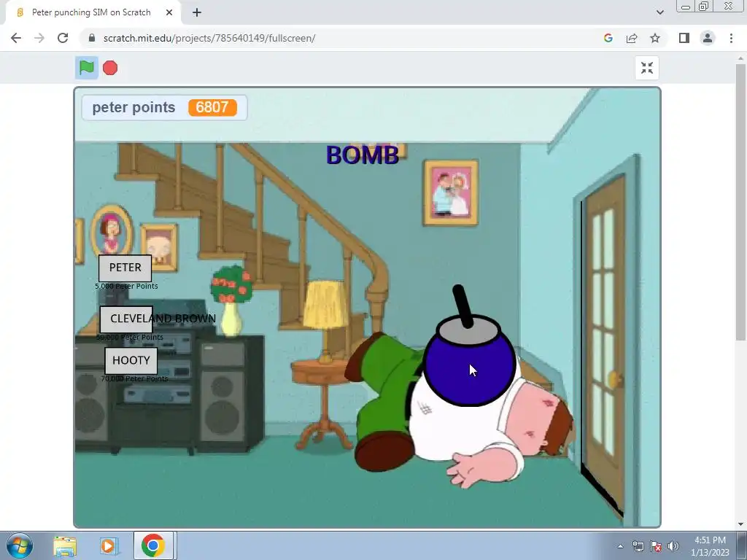Screen dimensions: 747x560
Task: Click the volume speaker tray icon
Action: (x=673, y=546)
